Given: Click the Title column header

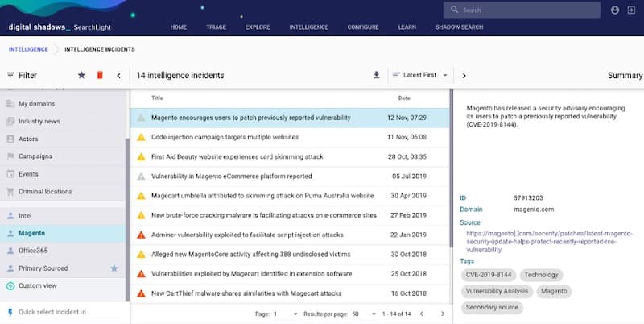Looking at the screenshot, I should [157, 98].
